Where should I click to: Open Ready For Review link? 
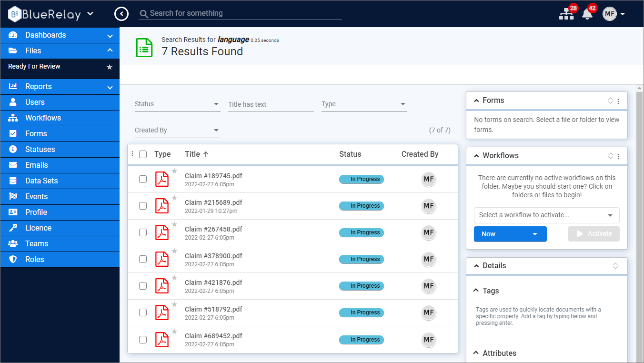(x=34, y=67)
